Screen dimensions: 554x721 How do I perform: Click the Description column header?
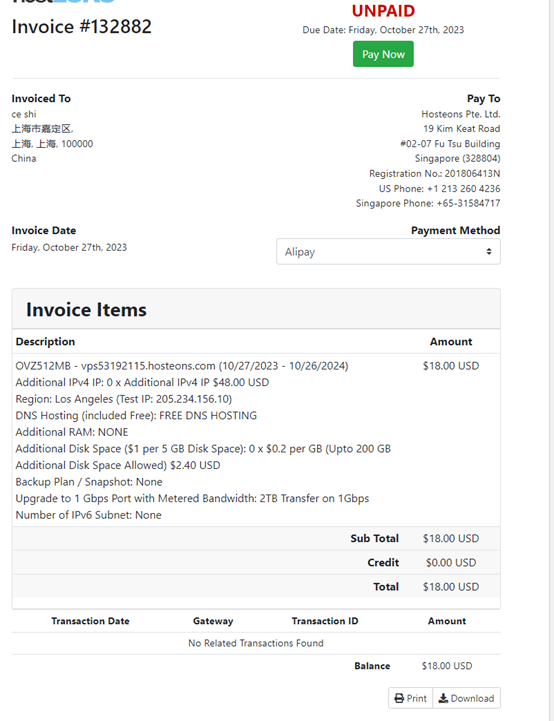click(x=45, y=342)
